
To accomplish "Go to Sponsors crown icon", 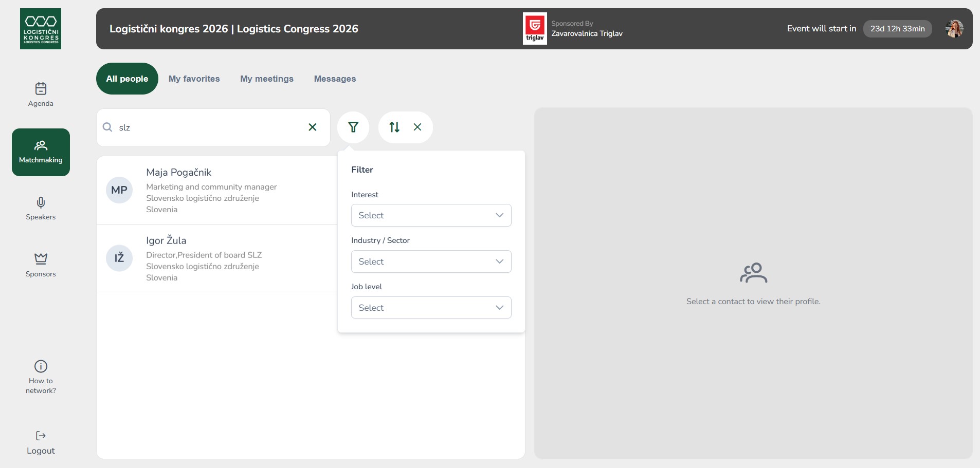I will point(41,258).
